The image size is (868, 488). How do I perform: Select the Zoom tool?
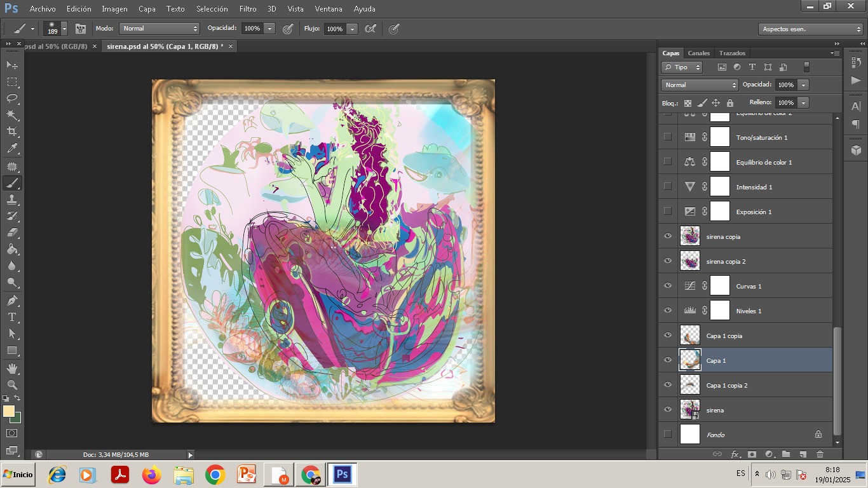coord(12,384)
